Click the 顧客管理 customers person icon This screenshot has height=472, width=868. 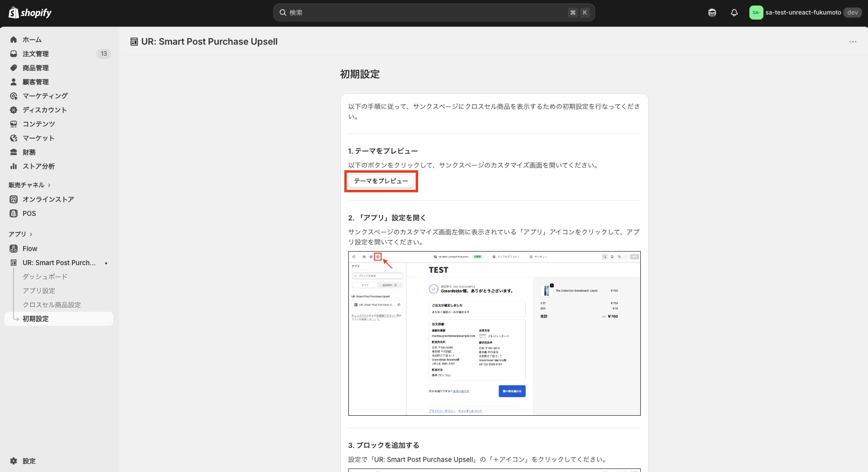(14, 82)
